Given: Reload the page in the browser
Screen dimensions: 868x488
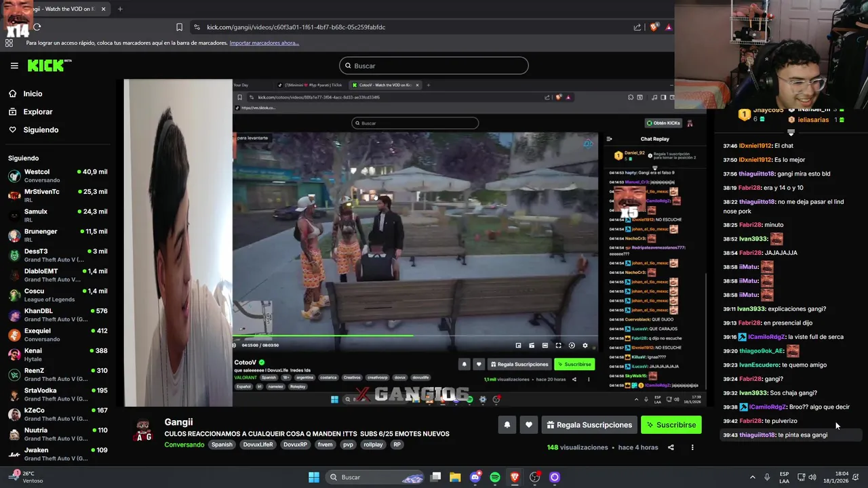Looking at the screenshot, I should click(37, 27).
